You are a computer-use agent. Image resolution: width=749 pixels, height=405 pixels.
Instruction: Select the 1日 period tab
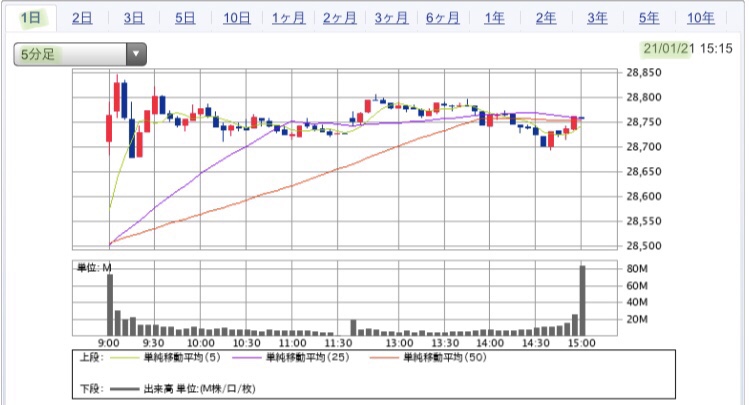(x=31, y=18)
